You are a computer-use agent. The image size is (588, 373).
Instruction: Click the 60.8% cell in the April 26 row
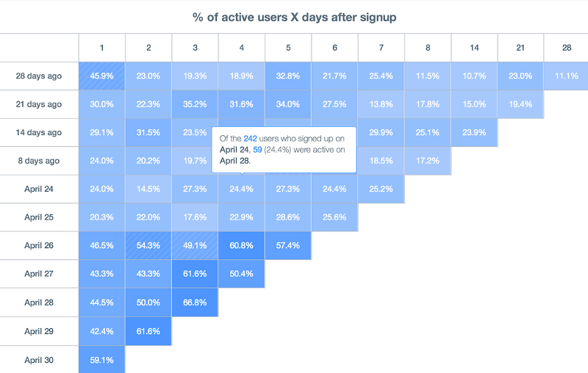[x=241, y=246]
